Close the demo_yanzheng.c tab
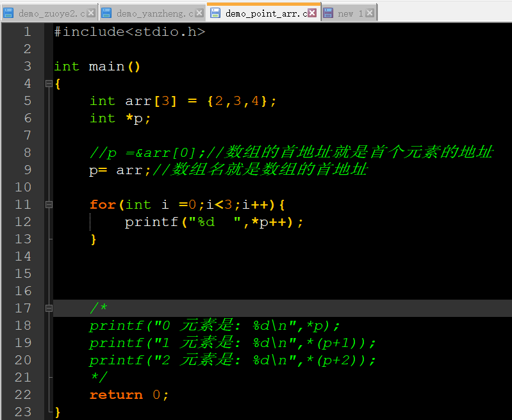The image size is (512, 420). pos(199,13)
